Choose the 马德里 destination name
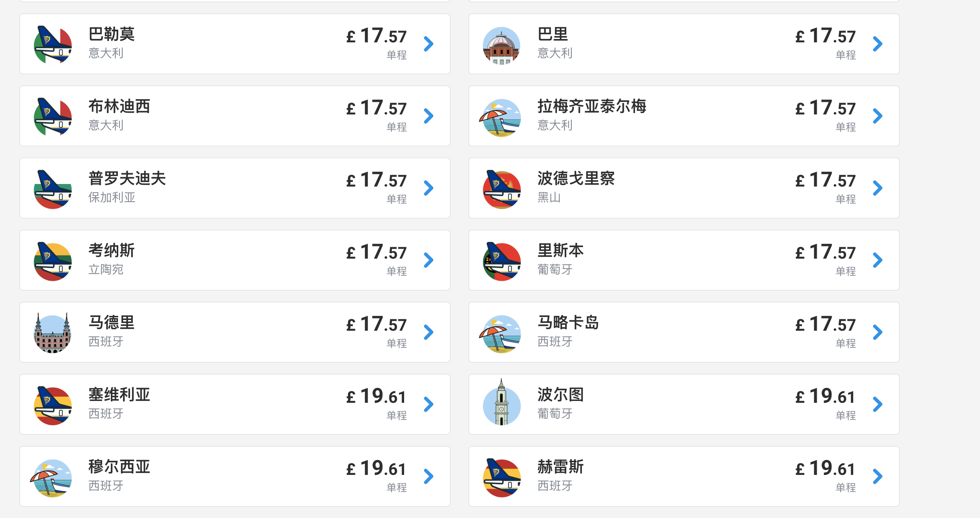 pos(112,323)
